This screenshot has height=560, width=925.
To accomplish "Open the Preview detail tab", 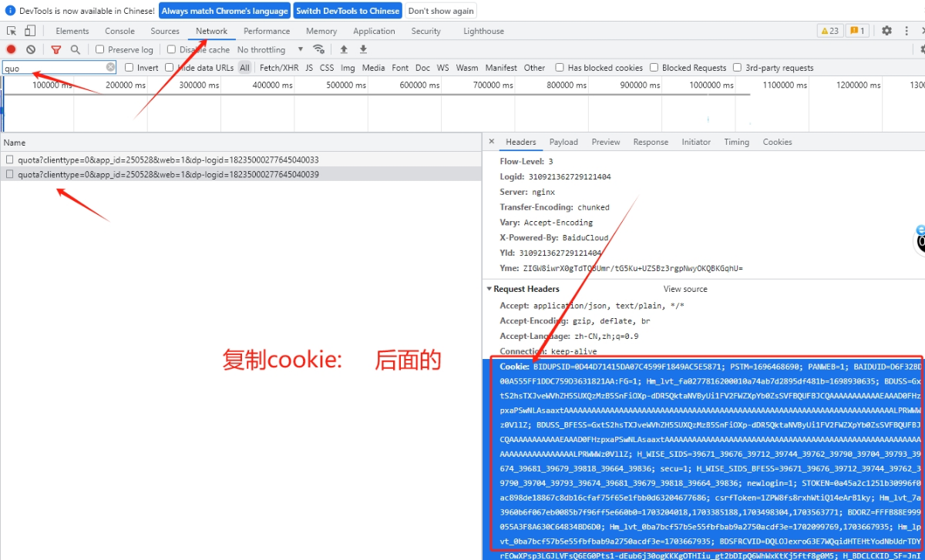I will [x=606, y=142].
